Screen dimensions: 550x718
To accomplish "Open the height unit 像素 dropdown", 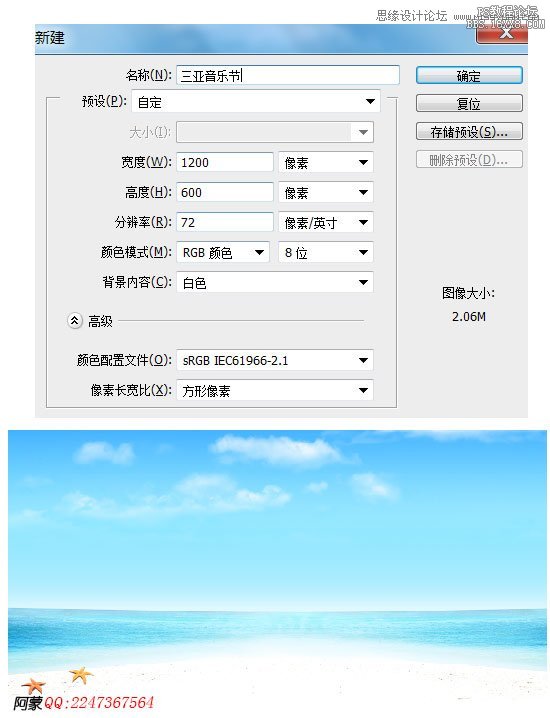I will coord(326,192).
